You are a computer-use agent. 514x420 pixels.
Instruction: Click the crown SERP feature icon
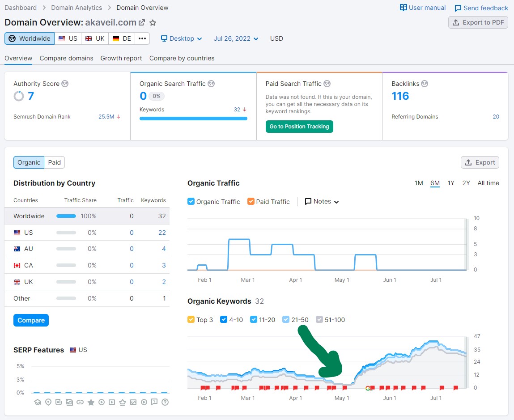pyautogui.click(x=123, y=402)
